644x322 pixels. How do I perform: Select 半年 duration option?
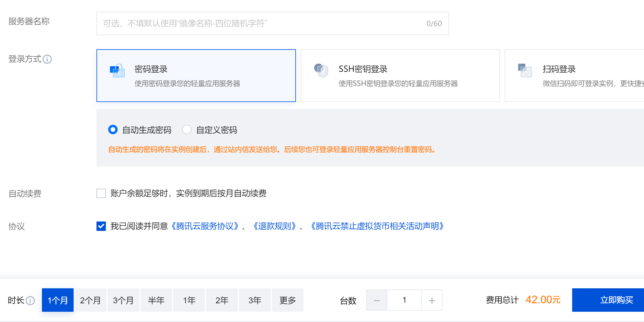[156, 300]
